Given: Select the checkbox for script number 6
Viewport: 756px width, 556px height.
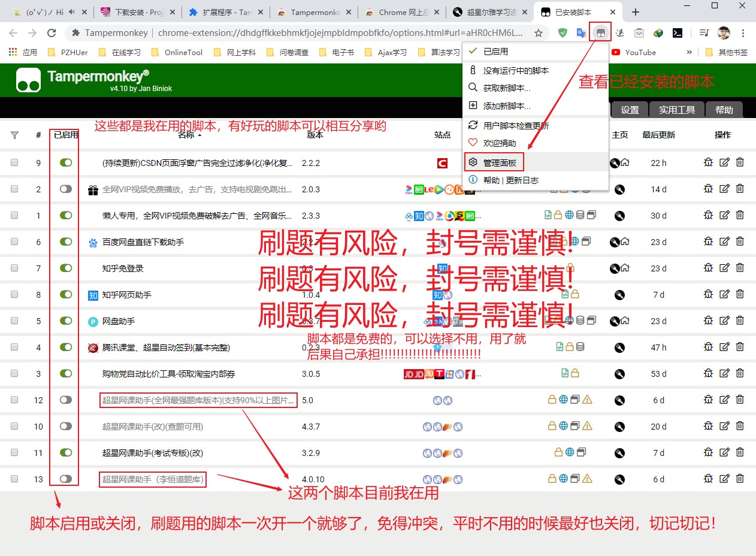Looking at the screenshot, I should [x=14, y=241].
